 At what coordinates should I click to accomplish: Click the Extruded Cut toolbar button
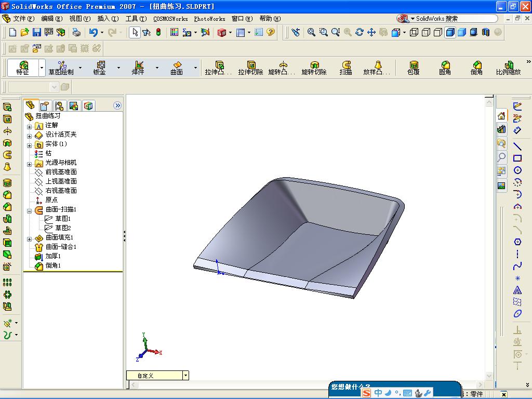tap(251, 68)
